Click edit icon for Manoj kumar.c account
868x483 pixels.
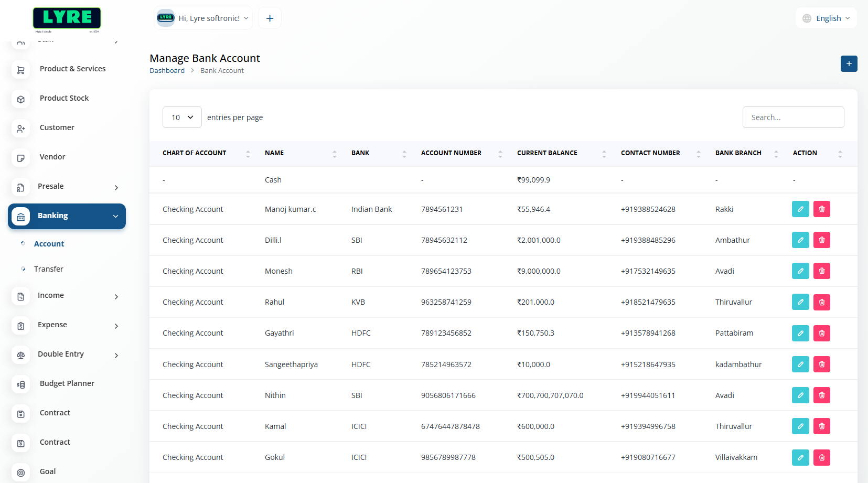(800, 209)
